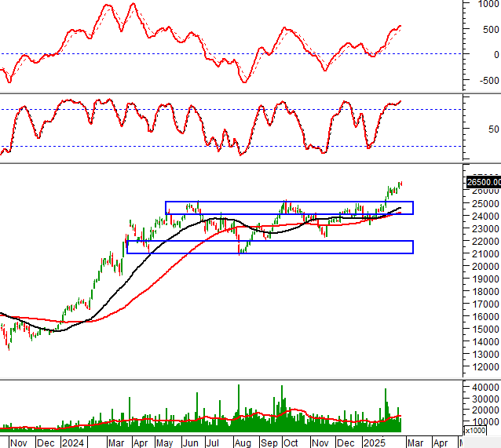Click the x1000 volume multiplier label
Screen dimensions: 501x448
(x=475, y=431)
